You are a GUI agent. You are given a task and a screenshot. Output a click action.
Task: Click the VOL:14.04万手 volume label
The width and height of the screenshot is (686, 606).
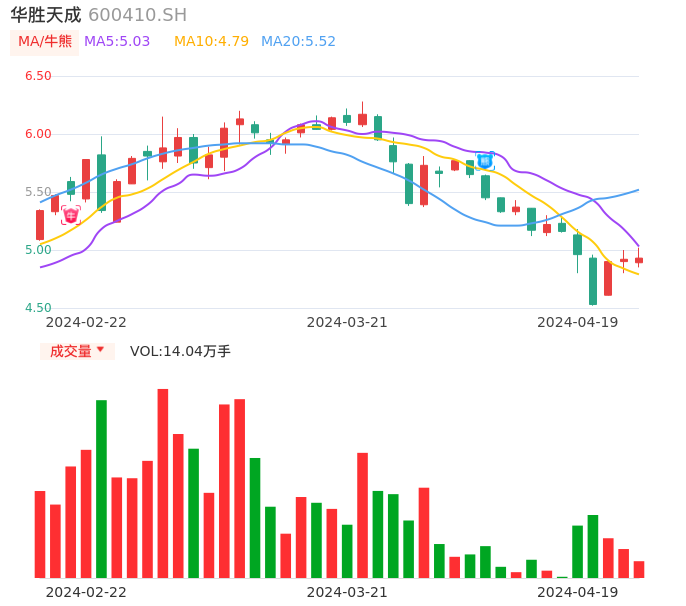(180, 351)
